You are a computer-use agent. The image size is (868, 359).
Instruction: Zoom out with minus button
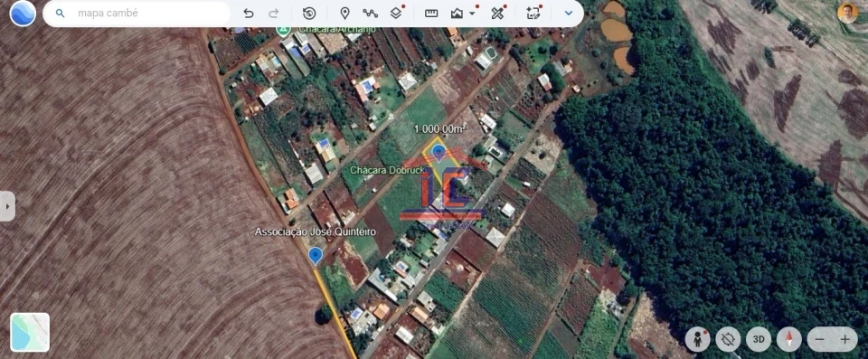(820, 340)
